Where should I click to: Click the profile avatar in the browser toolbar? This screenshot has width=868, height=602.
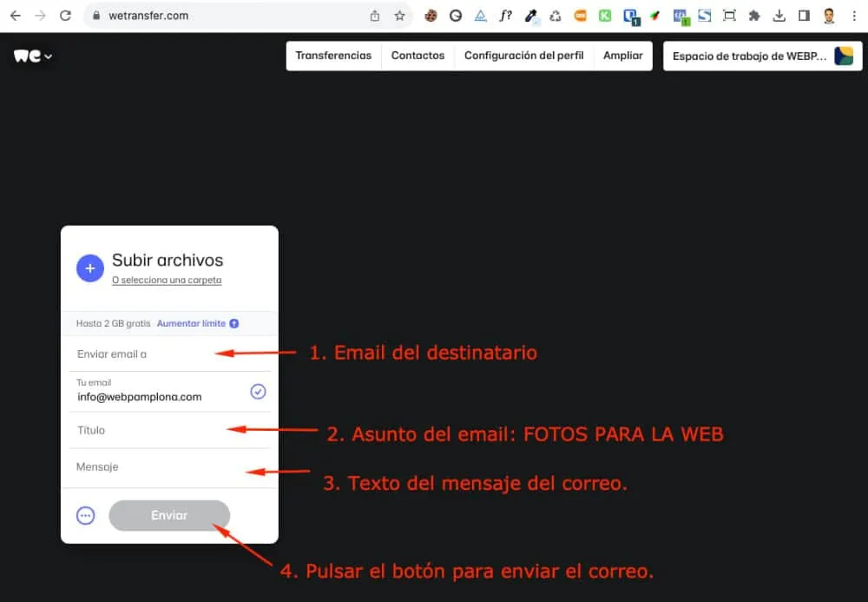[x=829, y=15]
